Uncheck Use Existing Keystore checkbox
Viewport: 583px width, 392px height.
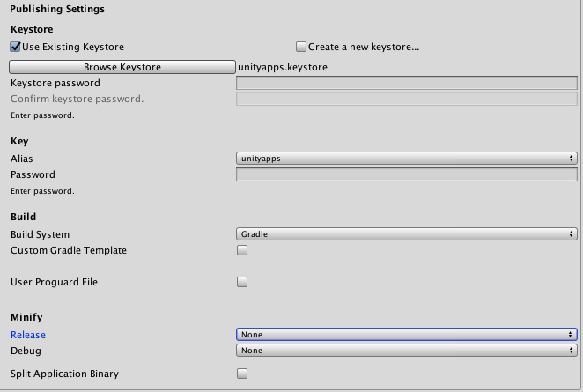click(15, 47)
